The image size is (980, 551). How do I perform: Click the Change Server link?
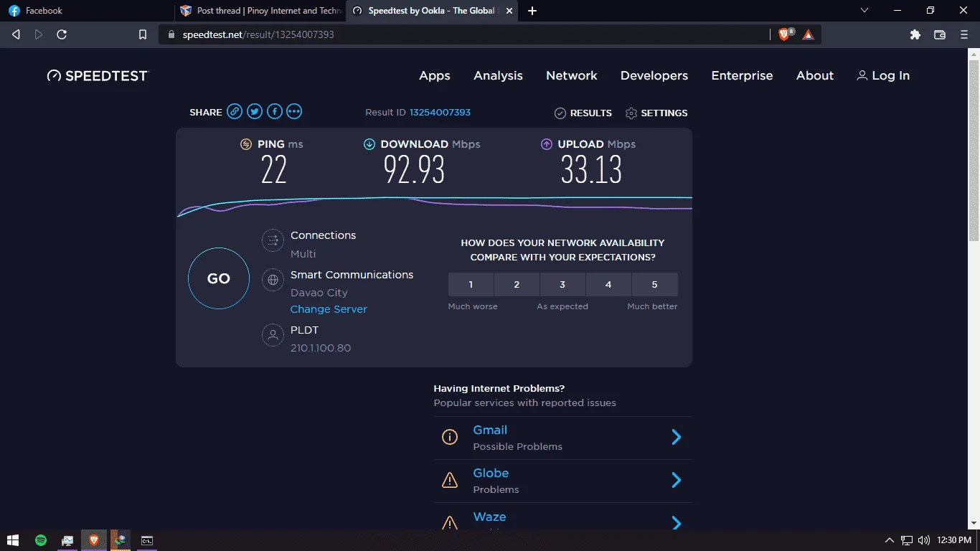tap(329, 309)
